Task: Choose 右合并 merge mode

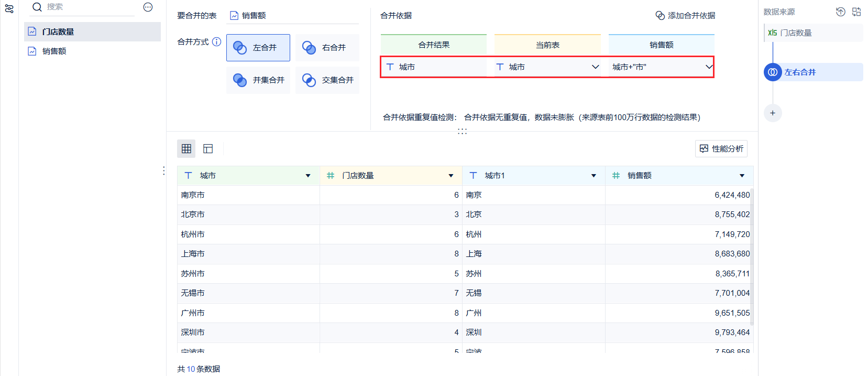Action: point(327,48)
